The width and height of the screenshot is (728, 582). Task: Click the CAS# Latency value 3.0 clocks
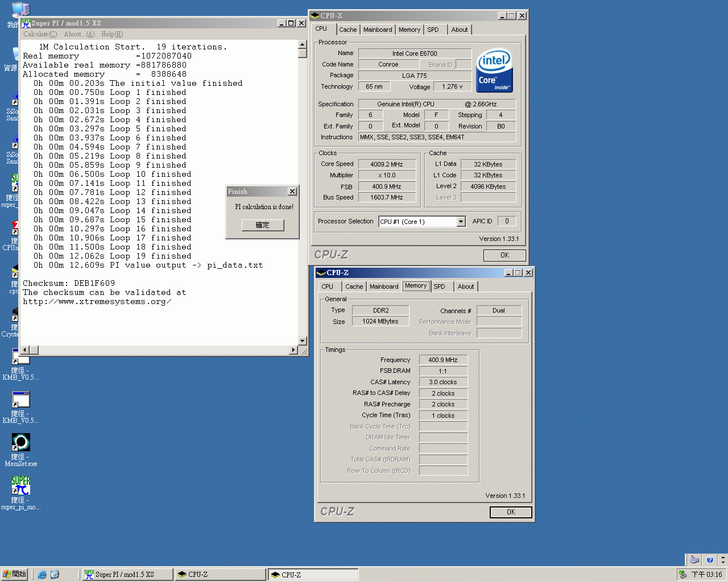(443, 382)
